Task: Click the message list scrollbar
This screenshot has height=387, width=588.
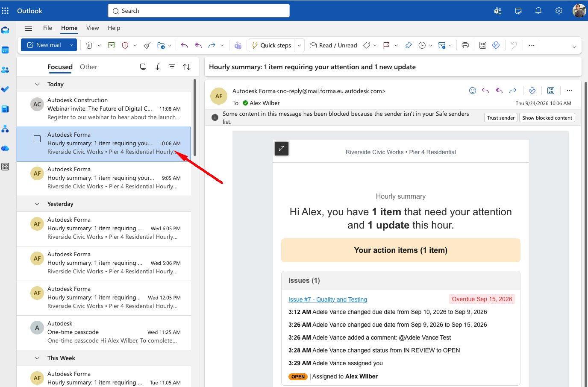Action: pos(195,117)
